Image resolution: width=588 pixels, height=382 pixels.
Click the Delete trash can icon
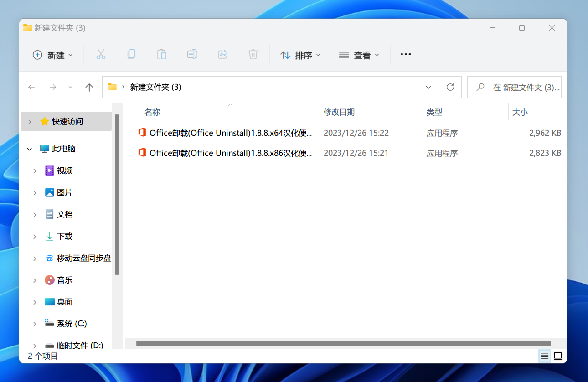pyautogui.click(x=253, y=55)
